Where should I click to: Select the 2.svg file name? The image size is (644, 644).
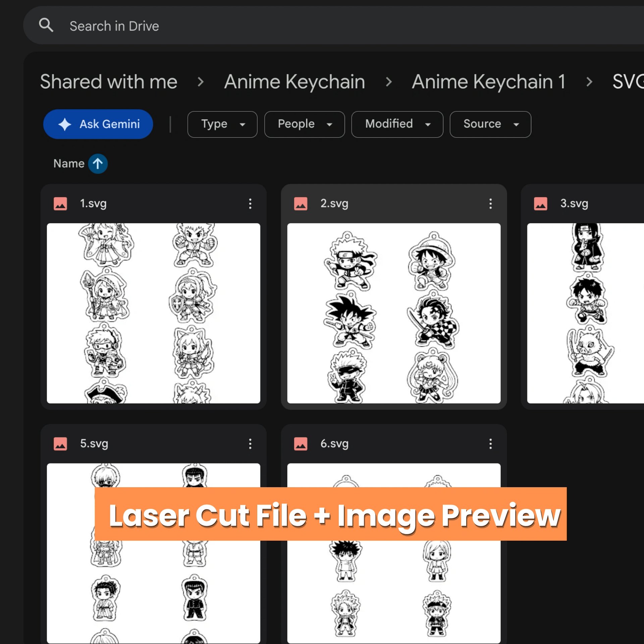point(334,203)
